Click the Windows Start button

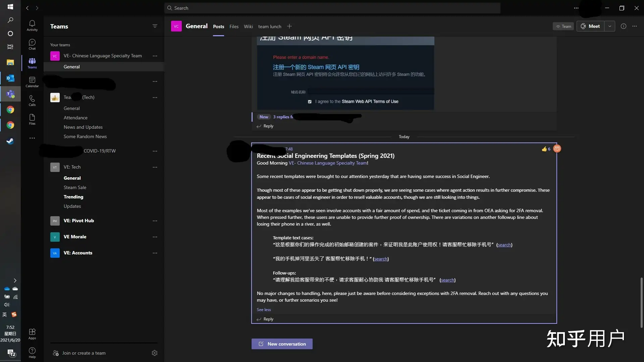pyautogui.click(x=10, y=7)
